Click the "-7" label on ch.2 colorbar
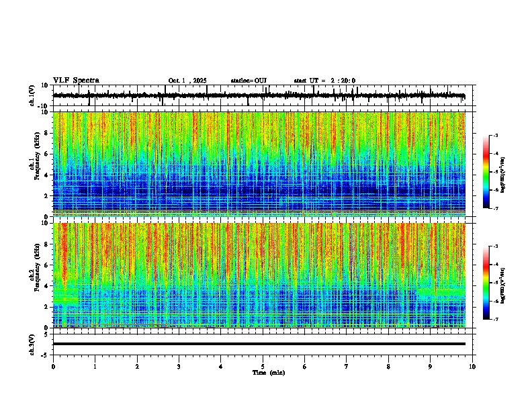This screenshot has height=411, width=532. coord(495,320)
